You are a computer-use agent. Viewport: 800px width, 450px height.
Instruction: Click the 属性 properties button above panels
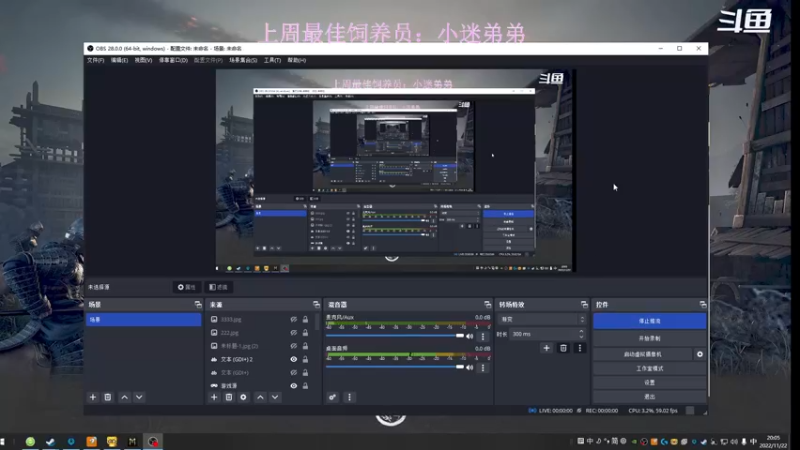pos(186,287)
